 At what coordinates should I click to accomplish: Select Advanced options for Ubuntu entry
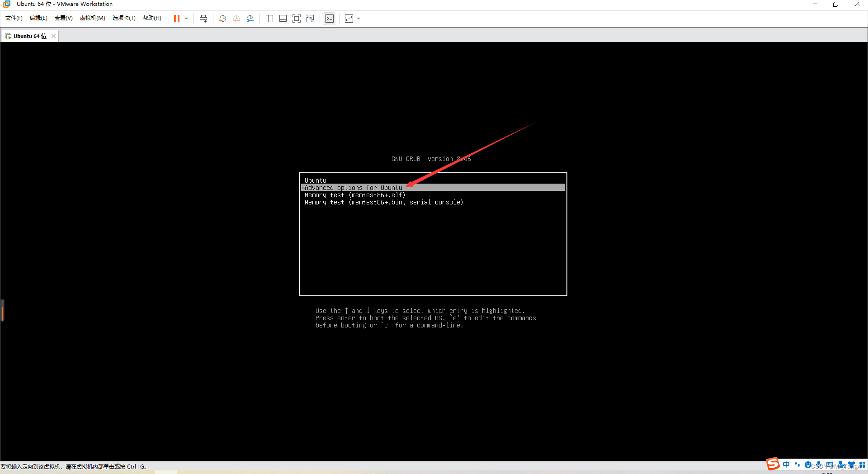pyautogui.click(x=433, y=188)
